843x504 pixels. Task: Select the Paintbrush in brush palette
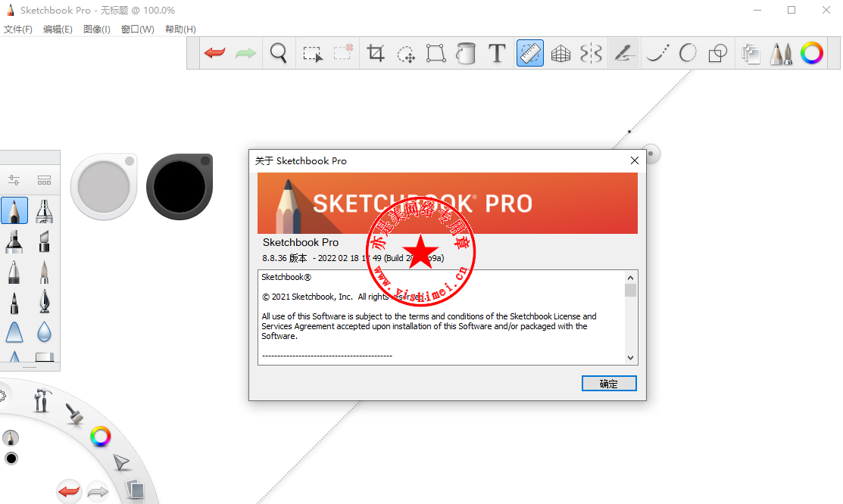pyautogui.click(x=44, y=272)
